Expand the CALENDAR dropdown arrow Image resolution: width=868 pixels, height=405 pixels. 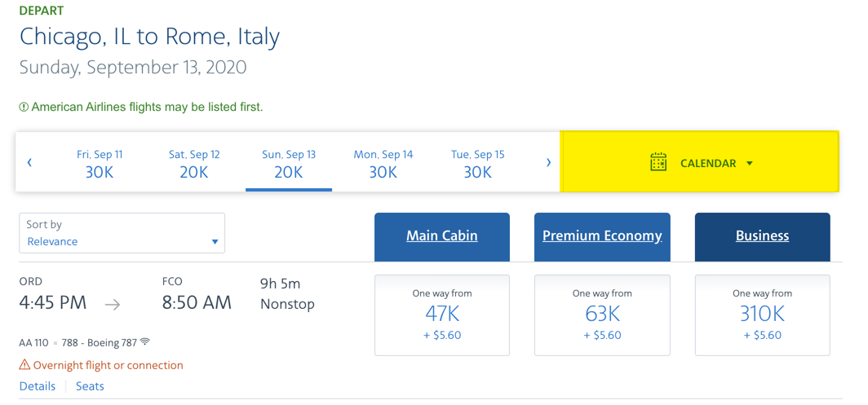click(x=750, y=163)
